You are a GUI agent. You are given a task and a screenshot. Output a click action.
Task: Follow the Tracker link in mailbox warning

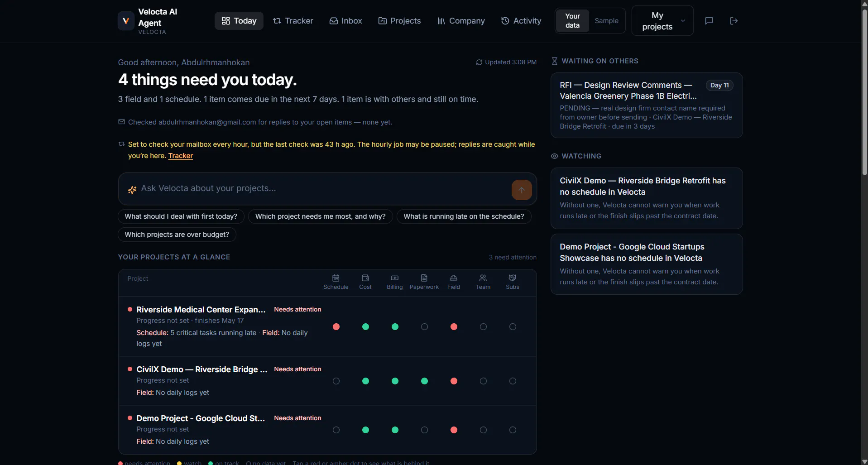pos(181,156)
